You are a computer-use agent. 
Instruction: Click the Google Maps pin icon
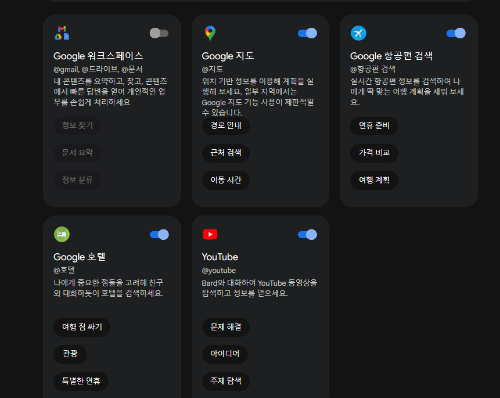pyautogui.click(x=210, y=33)
